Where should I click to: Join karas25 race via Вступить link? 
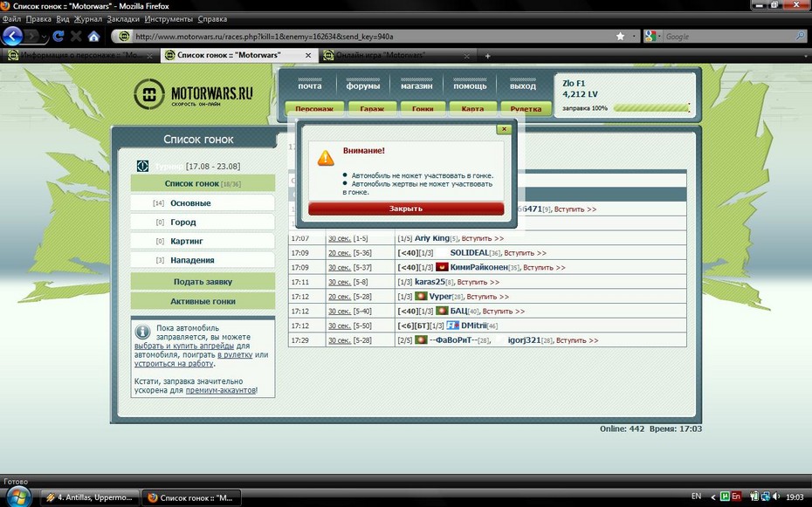tap(478, 282)
